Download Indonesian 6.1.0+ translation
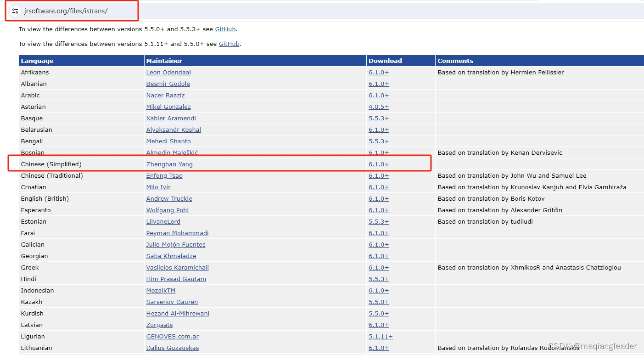This screenshot has width=644, height=355. pos(379,290)
